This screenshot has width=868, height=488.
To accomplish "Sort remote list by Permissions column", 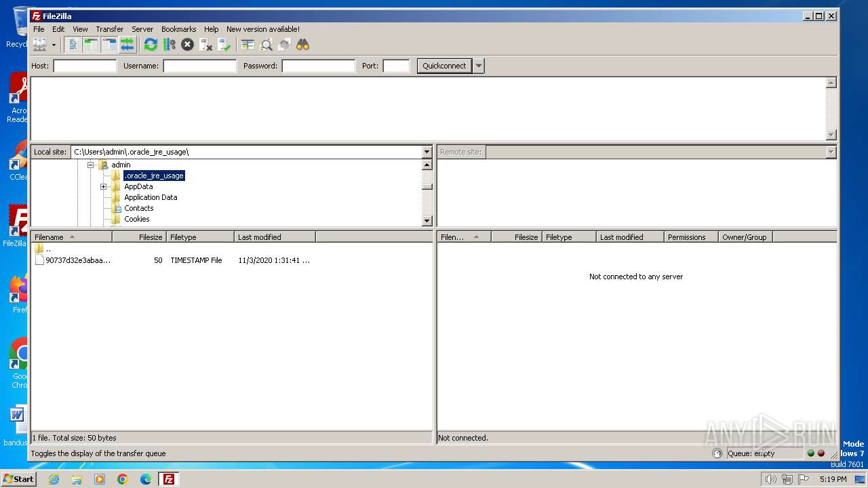I will 691,237.
